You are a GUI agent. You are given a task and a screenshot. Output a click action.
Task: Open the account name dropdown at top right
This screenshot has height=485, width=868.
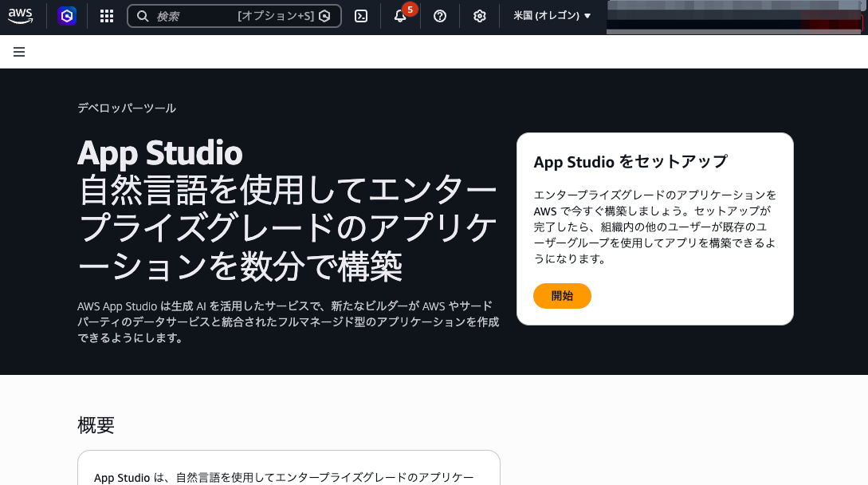click(x=733, y=15)
